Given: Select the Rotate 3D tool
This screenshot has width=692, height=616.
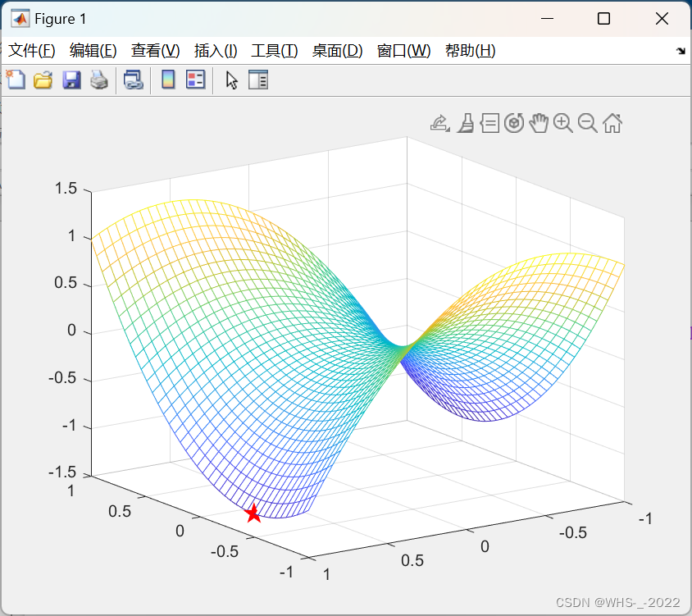Looking at the screenshot, I should (513, 123).
